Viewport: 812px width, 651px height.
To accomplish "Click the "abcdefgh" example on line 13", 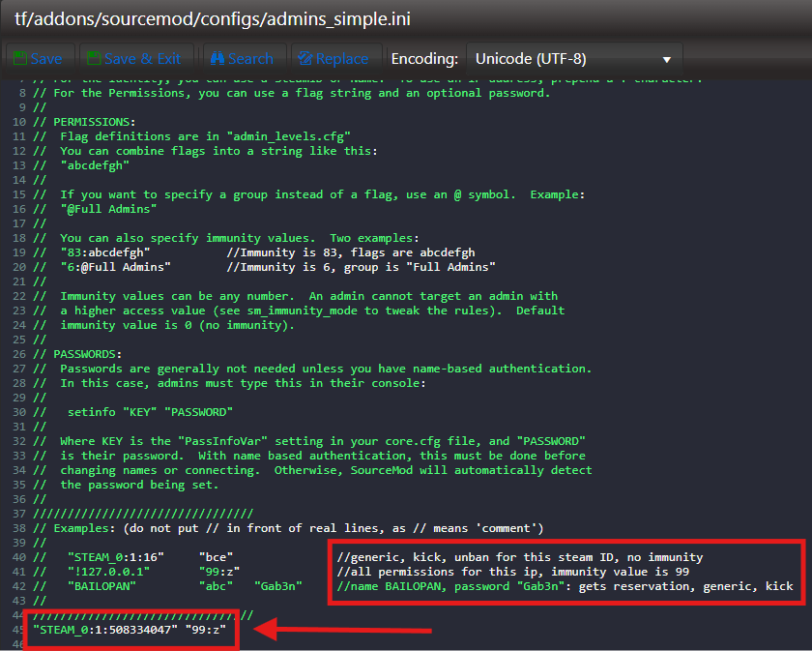I will (95, 165).
